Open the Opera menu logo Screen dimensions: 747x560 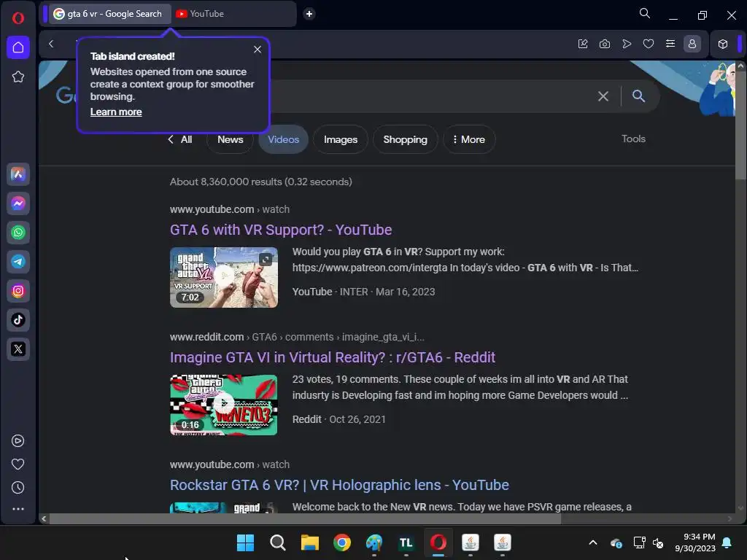click(x=18, y=18)
